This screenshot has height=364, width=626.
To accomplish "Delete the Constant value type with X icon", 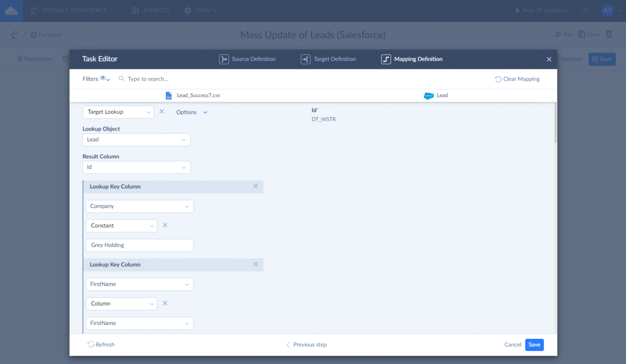I will [x=165, y=225].
